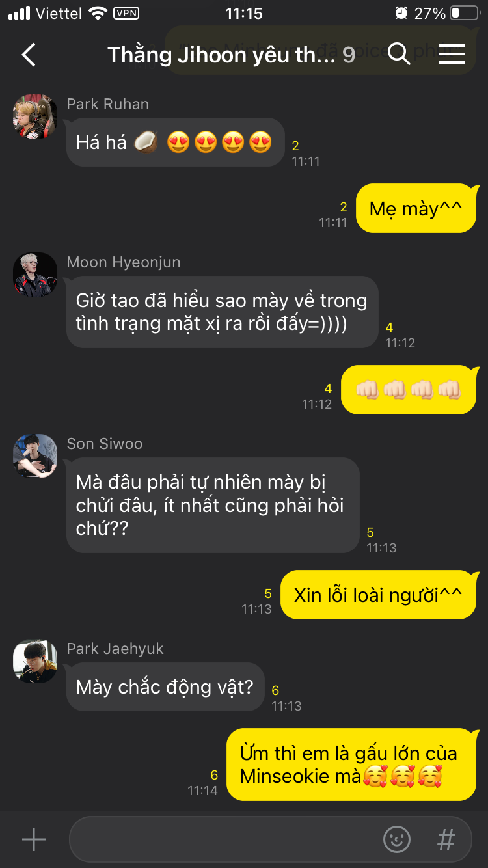Open chat search magnifier icon

(x=399, y=54)
